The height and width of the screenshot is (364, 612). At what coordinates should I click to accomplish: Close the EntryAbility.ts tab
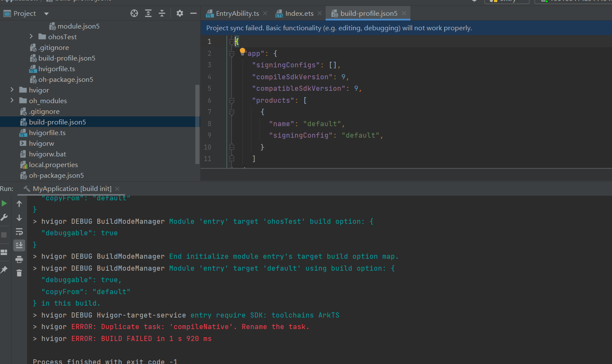265,13
